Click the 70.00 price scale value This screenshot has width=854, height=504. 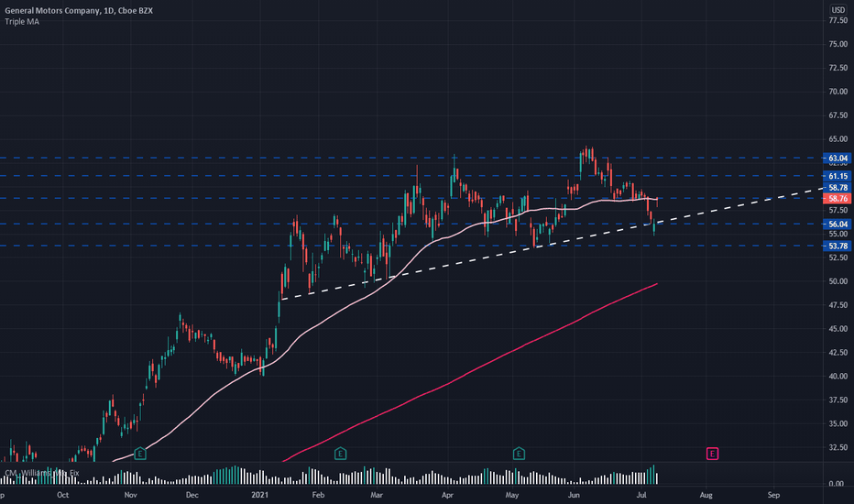coord(838,92)
